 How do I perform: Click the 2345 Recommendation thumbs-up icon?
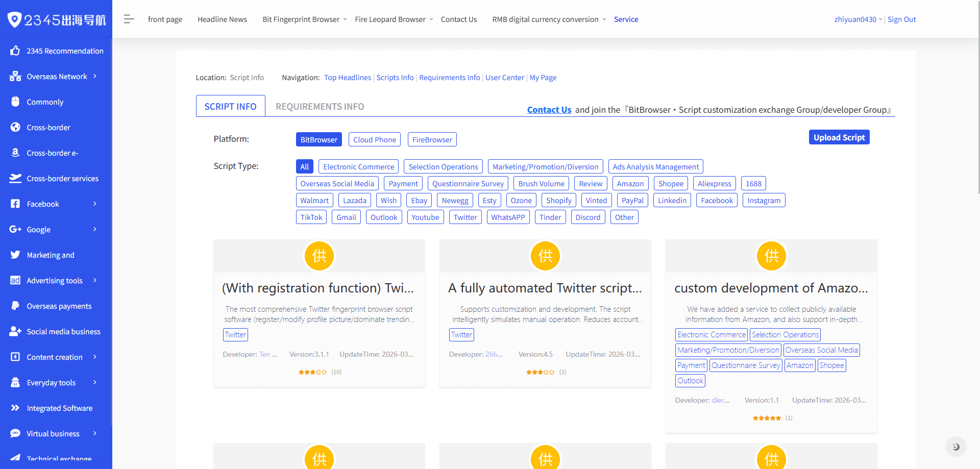click(15, 51)
